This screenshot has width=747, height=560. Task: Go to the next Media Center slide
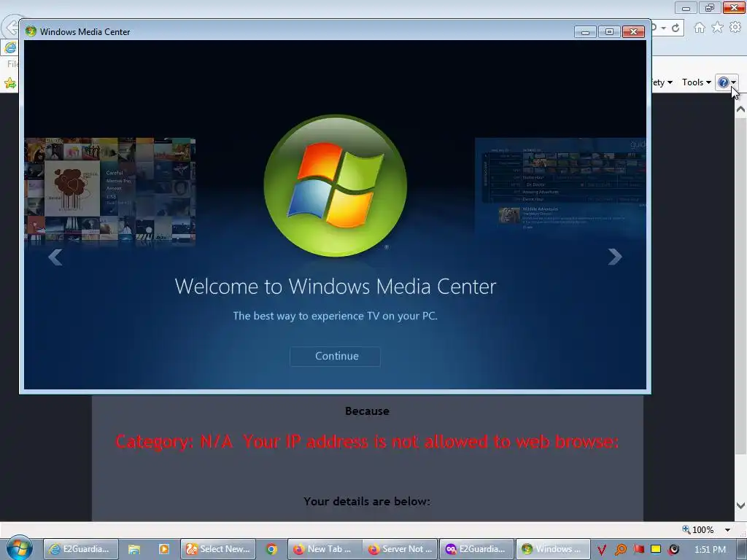click(614, 257)
